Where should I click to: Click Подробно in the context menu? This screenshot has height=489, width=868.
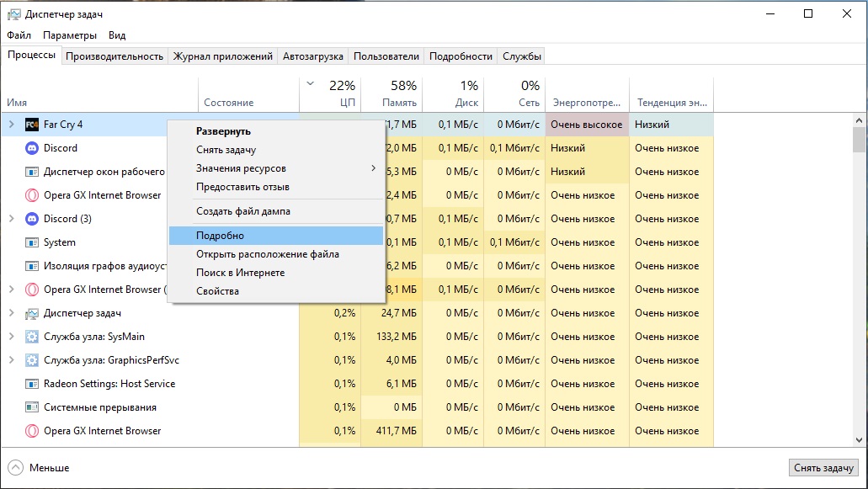point(275,236)
